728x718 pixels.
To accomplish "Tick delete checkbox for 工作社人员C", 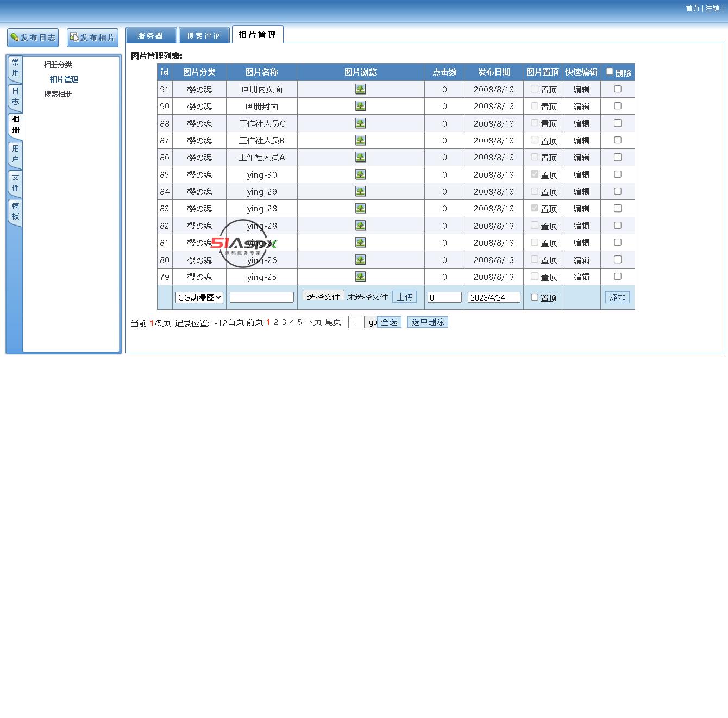I will [x=618, y=123].
